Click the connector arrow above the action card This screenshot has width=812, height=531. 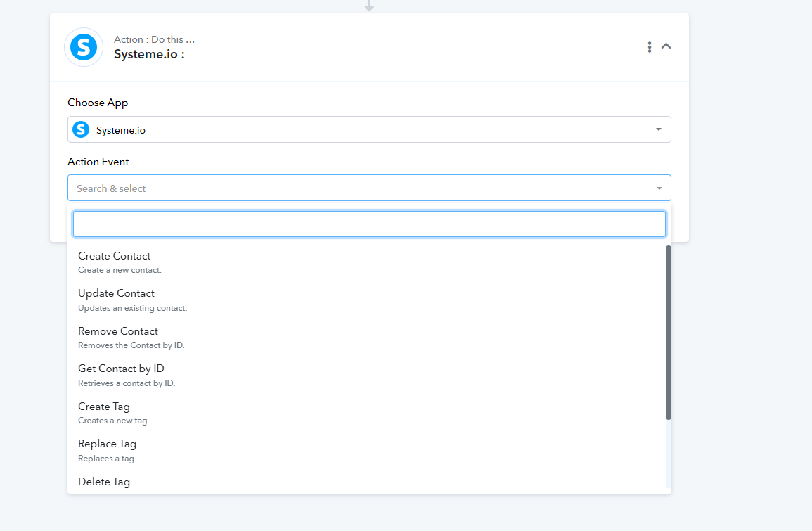369,6
